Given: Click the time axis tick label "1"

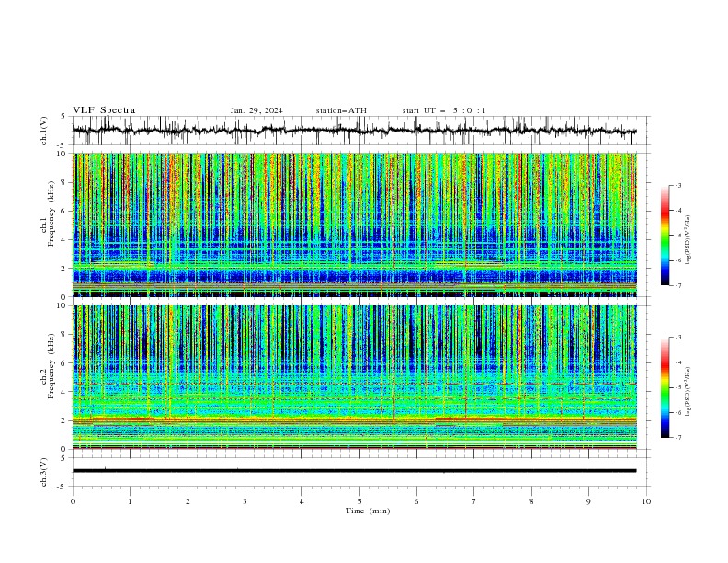Looking at the screenshot, I should coord(130,501).
